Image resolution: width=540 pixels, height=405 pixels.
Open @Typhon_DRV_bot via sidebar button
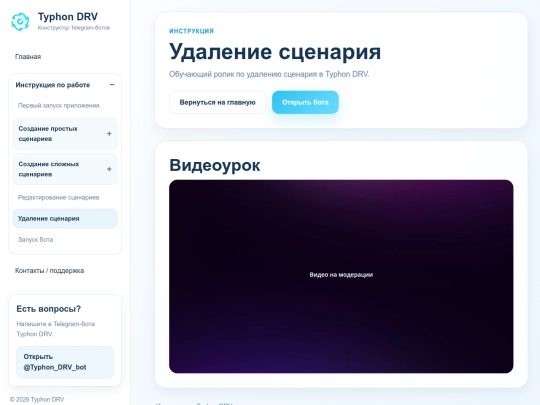click(65, 362)
